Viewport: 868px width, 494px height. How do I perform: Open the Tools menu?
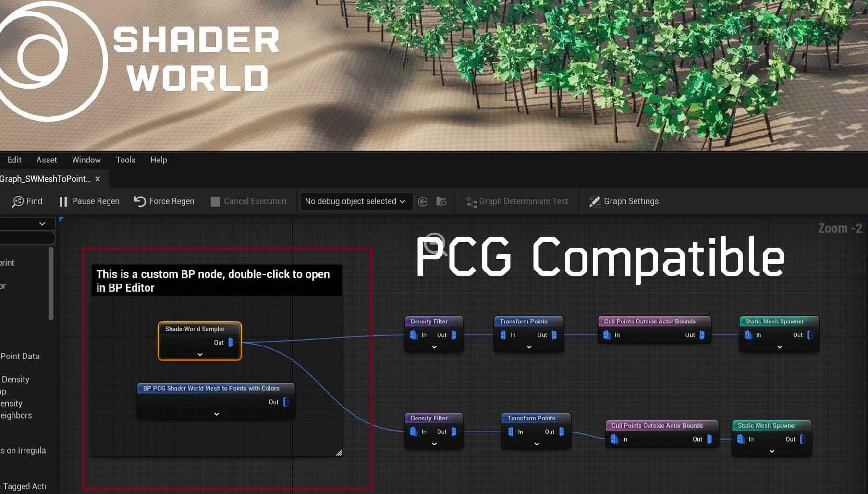(125, 160)
